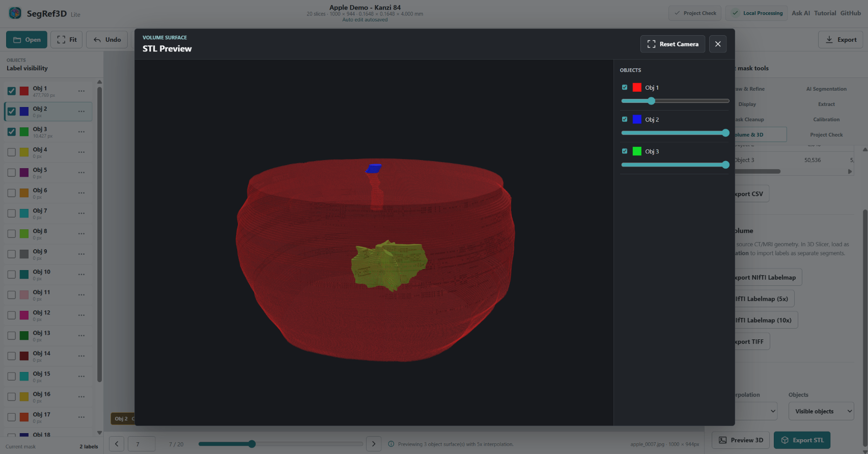Open the Tutorial link
Viewport: 868px width, 454px height.
tap(825, 13)
